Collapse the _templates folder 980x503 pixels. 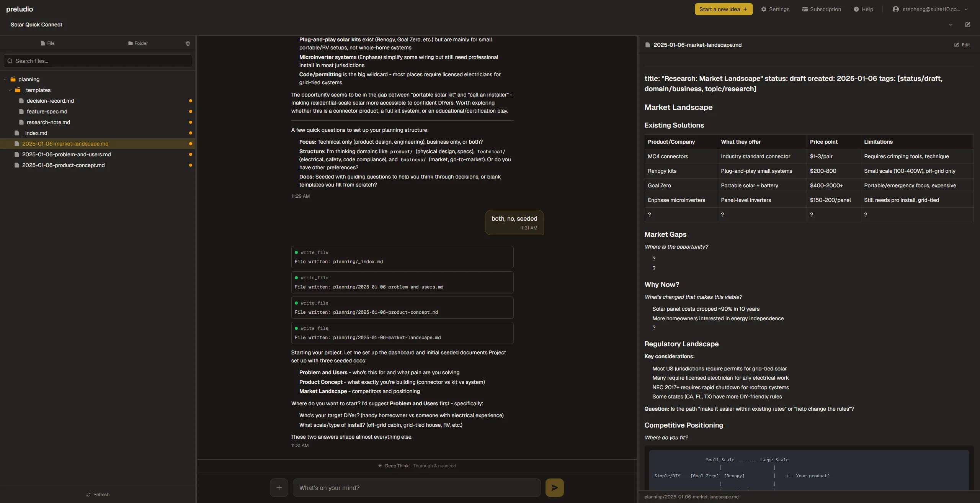(x=10, y=90)
